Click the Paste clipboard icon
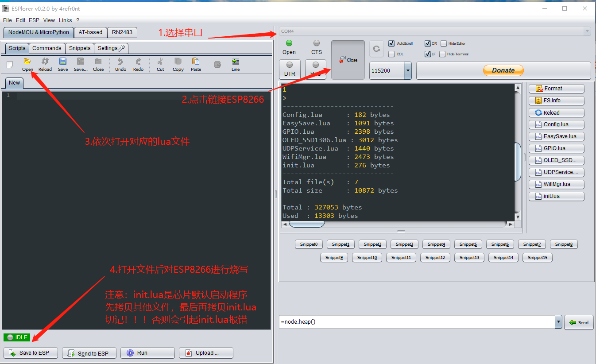Viewport: 596px width, 364px height. 196,64
